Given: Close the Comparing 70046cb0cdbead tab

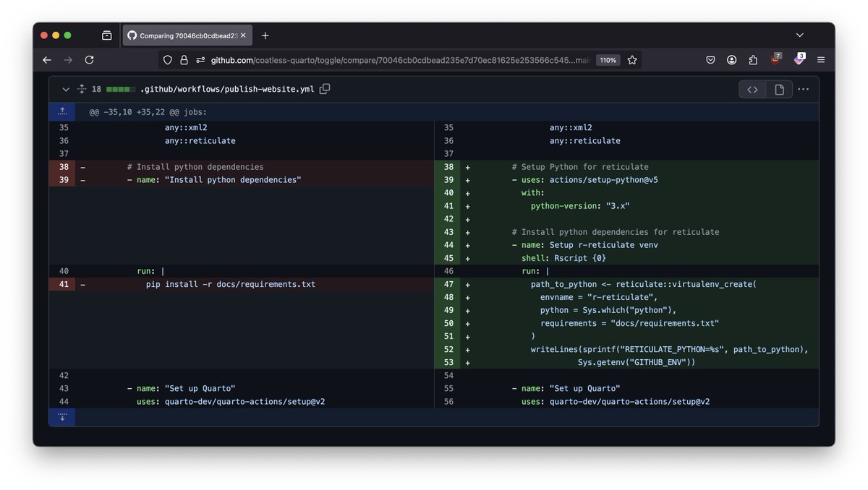Looking at the screenshot, I should [243, 35].
